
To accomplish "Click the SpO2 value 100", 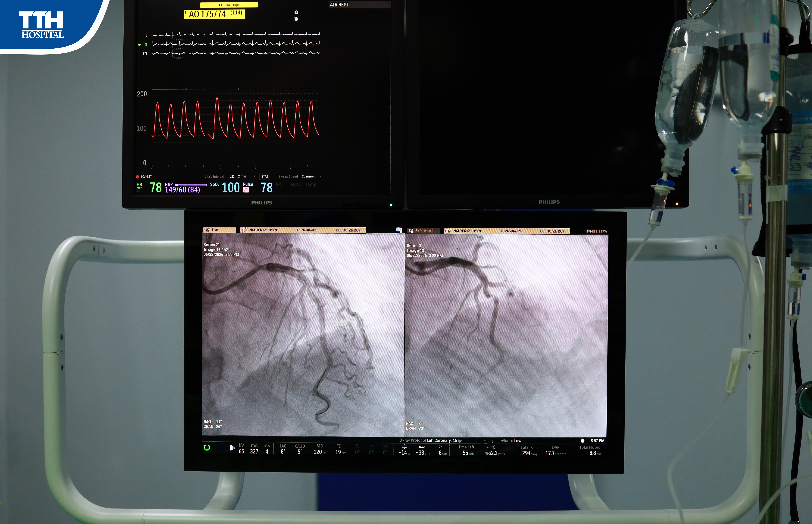I will tap(231, 187).
